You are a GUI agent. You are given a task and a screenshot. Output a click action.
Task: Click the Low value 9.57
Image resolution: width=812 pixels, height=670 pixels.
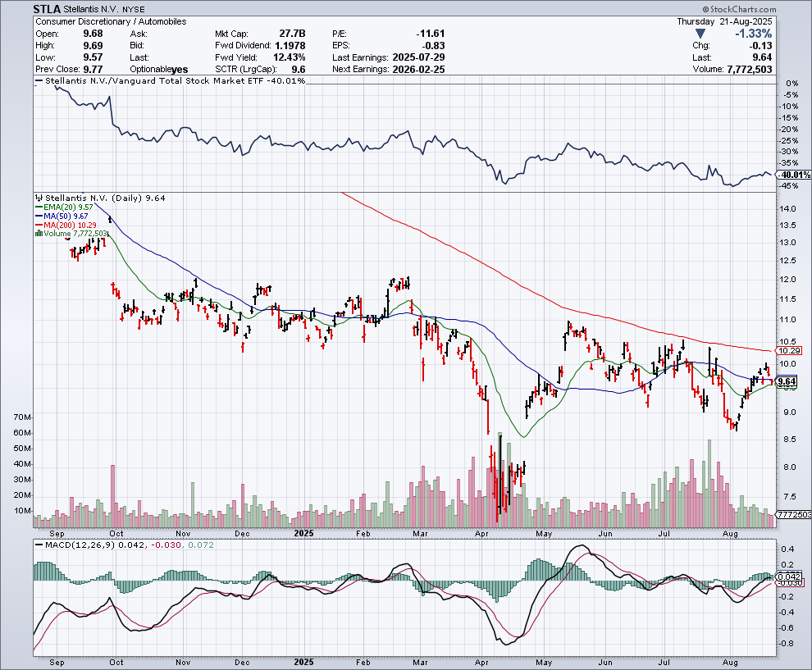pyautogui.click(x=94, y=57)
